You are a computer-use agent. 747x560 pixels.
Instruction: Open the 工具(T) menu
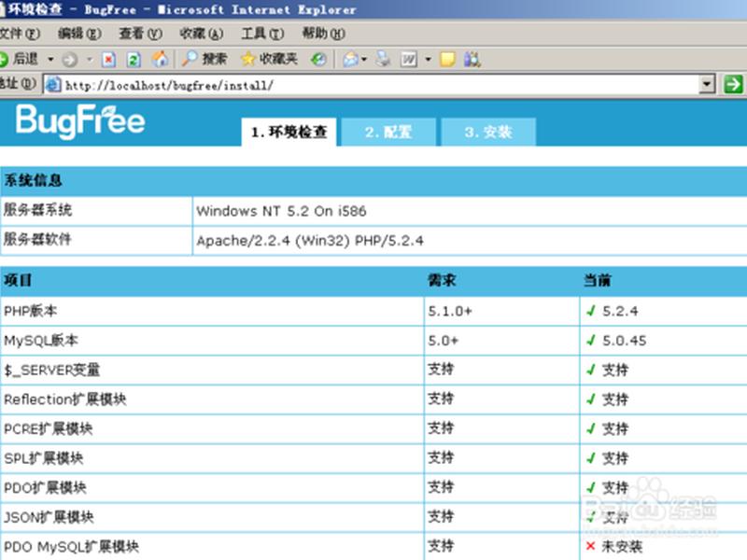(262, 34)
